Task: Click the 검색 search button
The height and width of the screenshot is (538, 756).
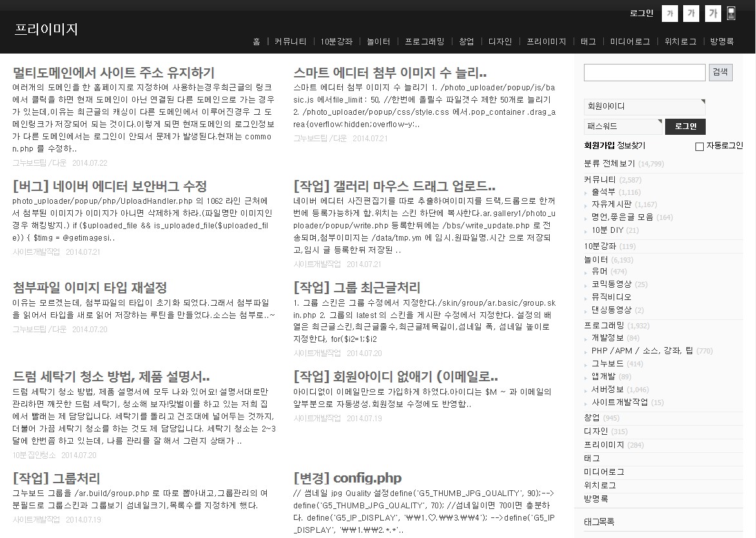Action: point(721,72)
